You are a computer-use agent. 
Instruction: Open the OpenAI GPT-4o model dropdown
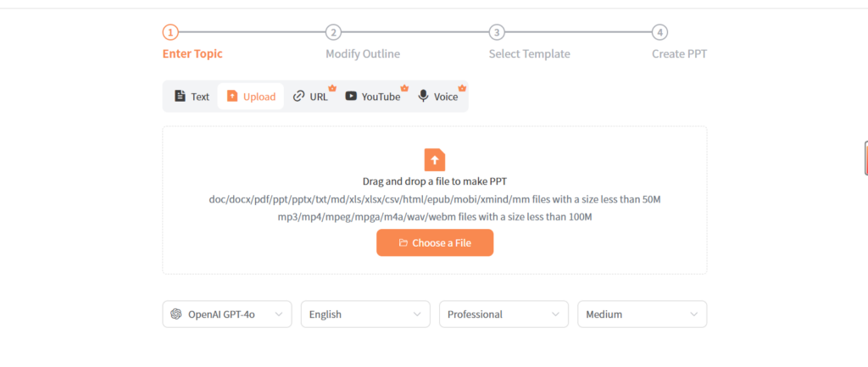tap(227, 314)
